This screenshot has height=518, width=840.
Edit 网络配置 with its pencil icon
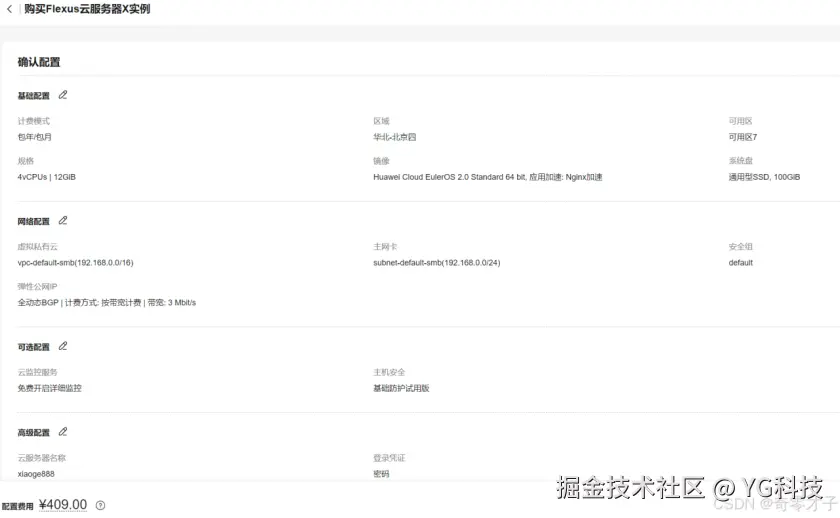click(63, 221)
